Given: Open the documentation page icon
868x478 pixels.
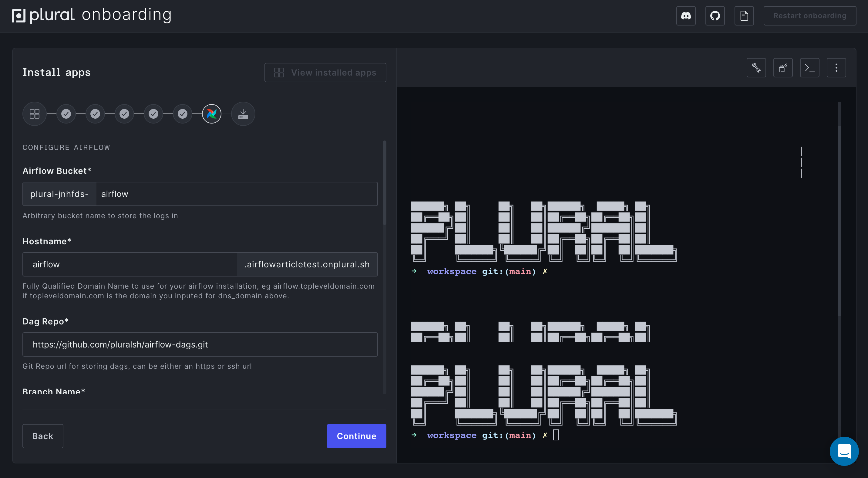Looking at the screenshot, I should pyautogui.click(x=744, y=15).
